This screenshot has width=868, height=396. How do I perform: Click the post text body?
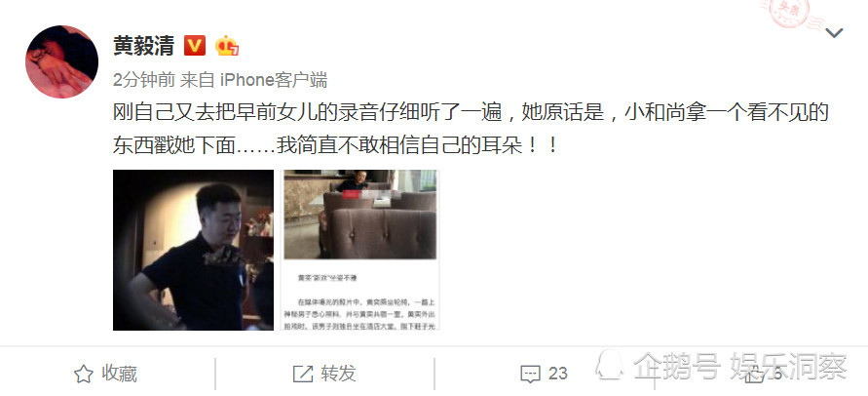[x=471, y=129]
